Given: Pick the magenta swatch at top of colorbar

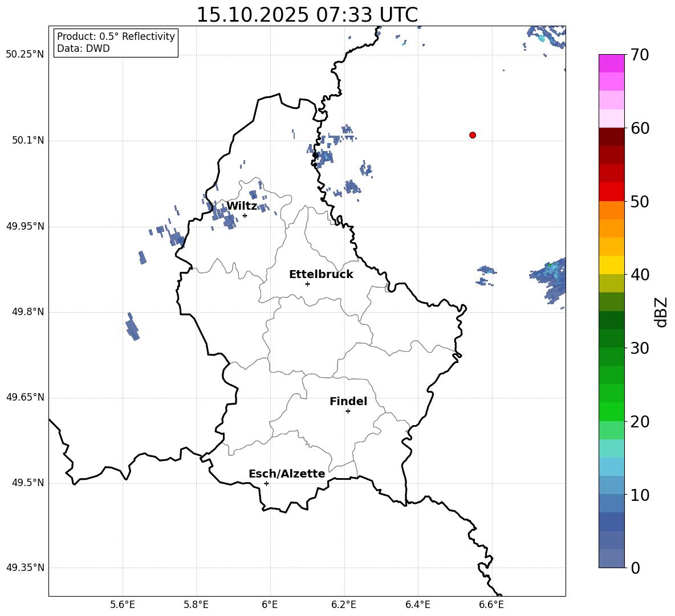Looking at the screenshot, I should pyautogui.click(x=611, y=63).
